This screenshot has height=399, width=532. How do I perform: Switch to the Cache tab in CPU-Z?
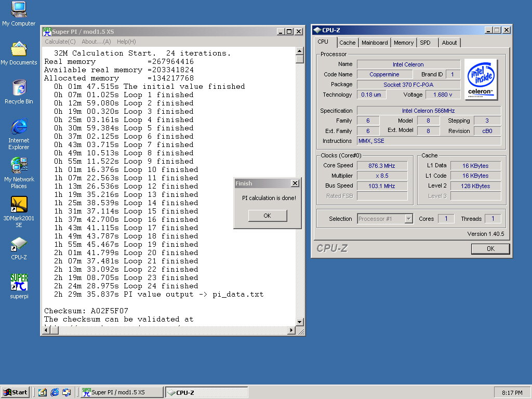click(348, 43)
